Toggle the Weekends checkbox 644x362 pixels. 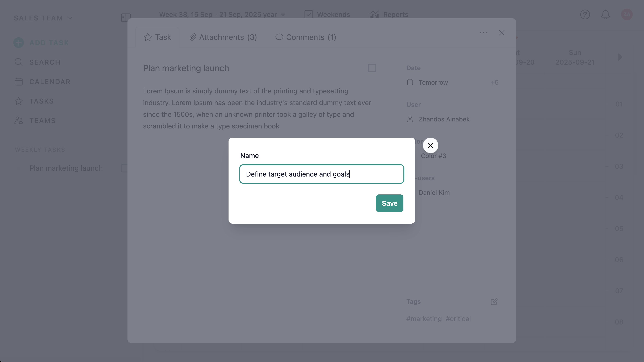pyautogui.click(x=309, y=15)
